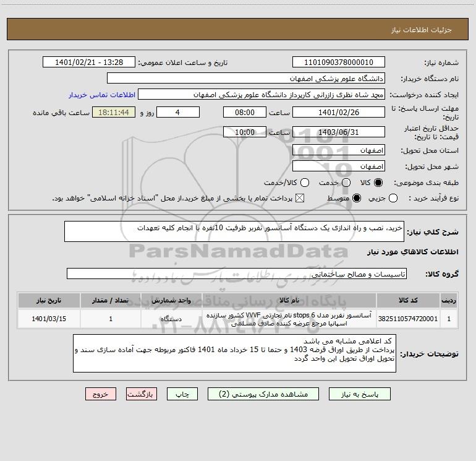Image resolution: width=476 pixels, height=461 pixels.
Task: Click the بازگشت back button
Action: (x=142, y=394)
